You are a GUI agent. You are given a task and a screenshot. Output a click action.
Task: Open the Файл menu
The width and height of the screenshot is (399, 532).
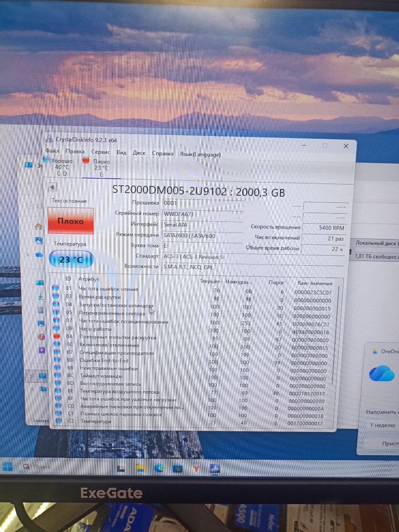pyautogui.click(x=52, y=151)
